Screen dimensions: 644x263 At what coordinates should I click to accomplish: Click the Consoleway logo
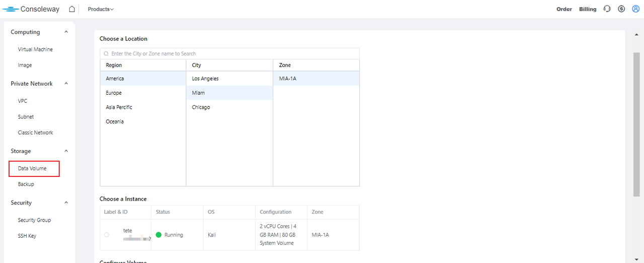point(31,9)
